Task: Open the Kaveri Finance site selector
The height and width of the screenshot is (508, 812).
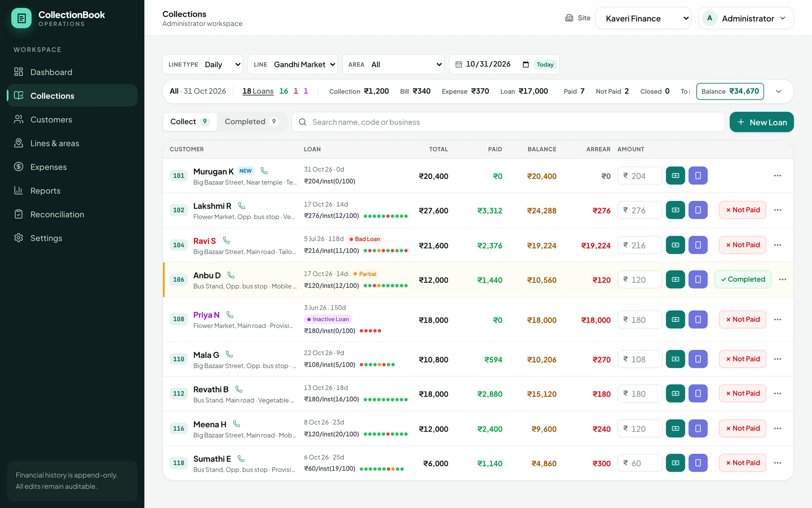Action: (x=643, y=18)
